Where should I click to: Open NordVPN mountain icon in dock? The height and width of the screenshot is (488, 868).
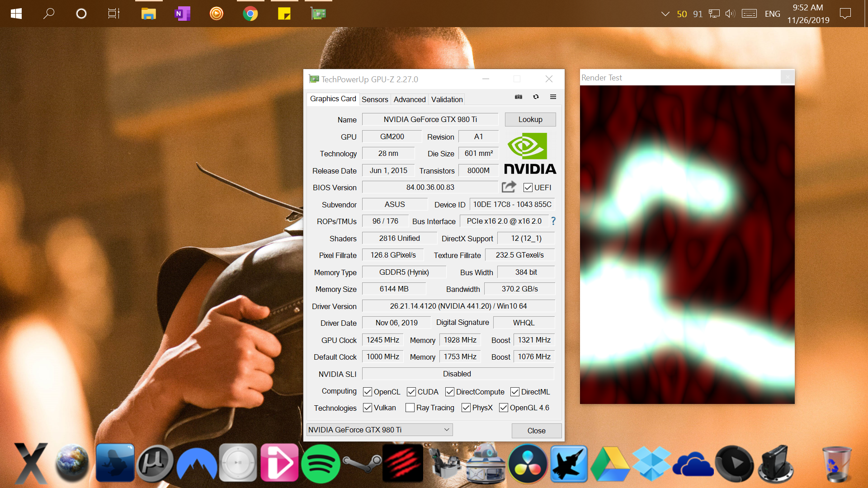click(x=197, y=464)
